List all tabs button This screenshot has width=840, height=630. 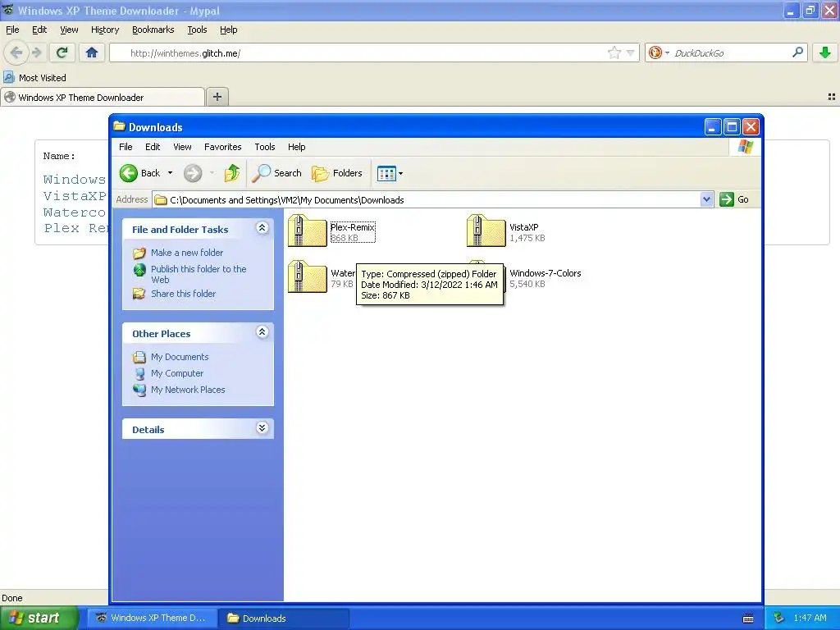tap(832, 97)
